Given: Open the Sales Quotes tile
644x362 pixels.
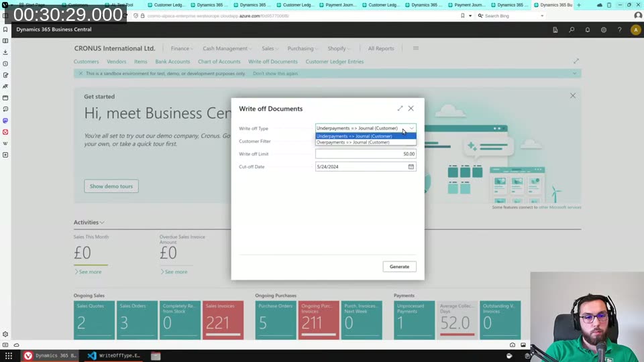Looking at the screenshot, I should (x=94, y=320).
